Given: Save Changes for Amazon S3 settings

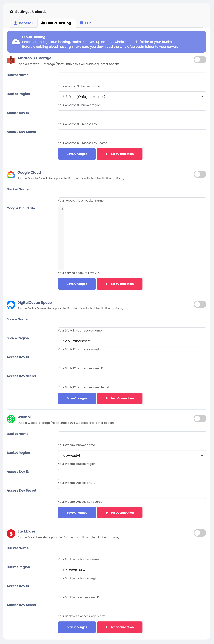Looking at the screenshot, I should click(77, 154).
